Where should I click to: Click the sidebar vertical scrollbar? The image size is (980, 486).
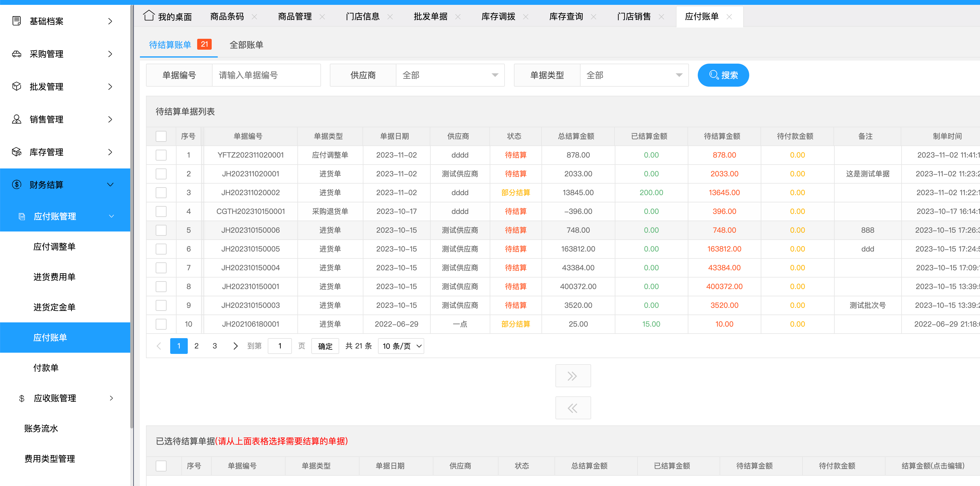click(x=132, y=217)
